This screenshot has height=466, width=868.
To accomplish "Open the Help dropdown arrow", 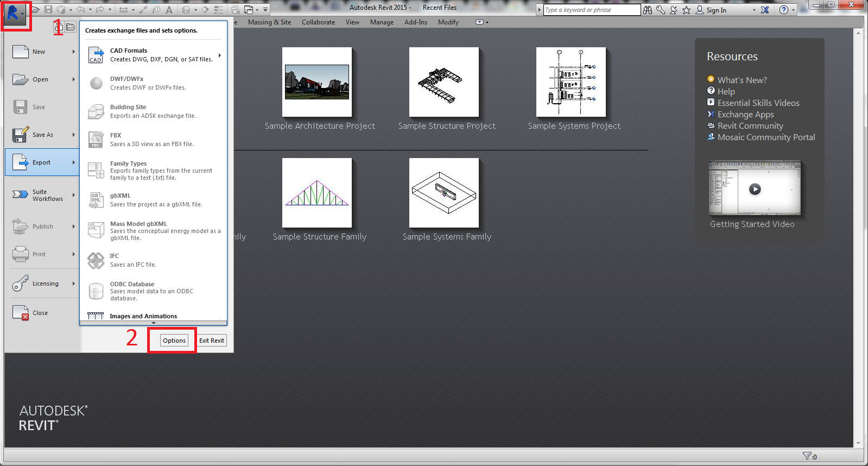I will [793, 10].
